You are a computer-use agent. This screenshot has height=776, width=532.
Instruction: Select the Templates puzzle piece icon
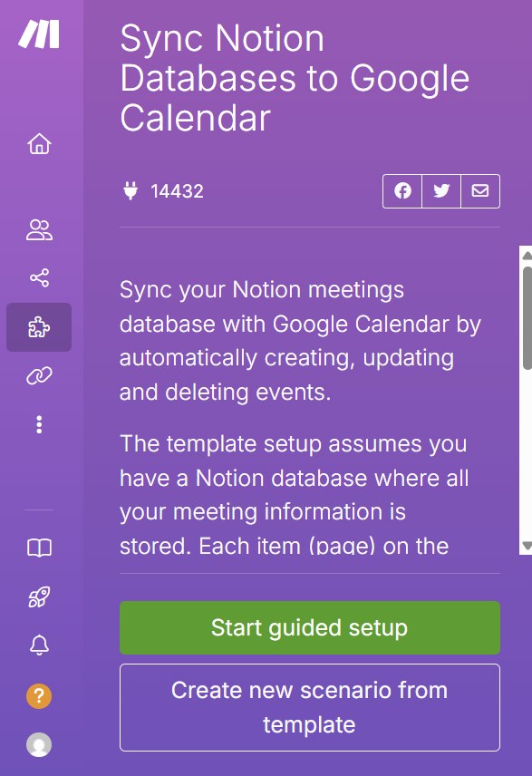coord(39,327)
